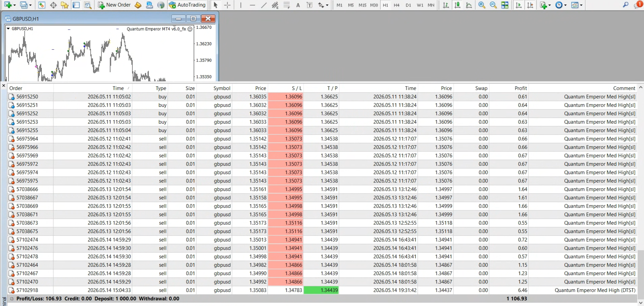644x306 pixels.
Task: Switch to M30 timeframe
Action: tap(374, 5)
